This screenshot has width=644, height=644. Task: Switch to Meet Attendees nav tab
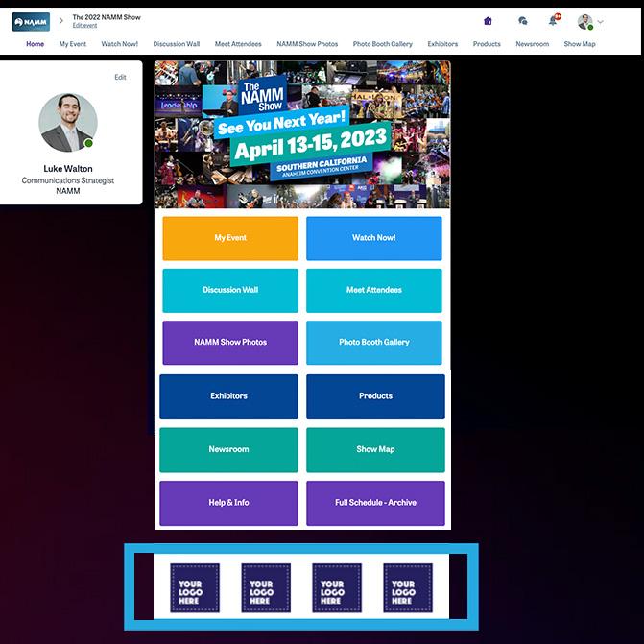pos(238,44)
